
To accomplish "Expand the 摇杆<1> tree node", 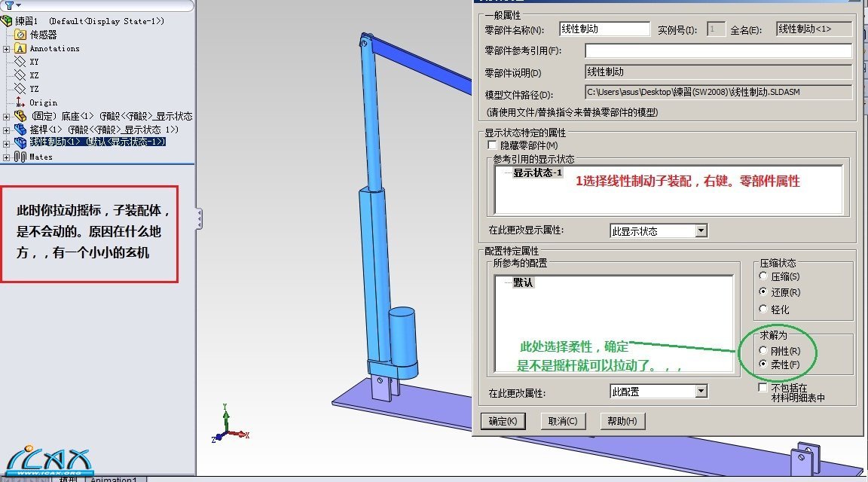I will coord(7,130).
